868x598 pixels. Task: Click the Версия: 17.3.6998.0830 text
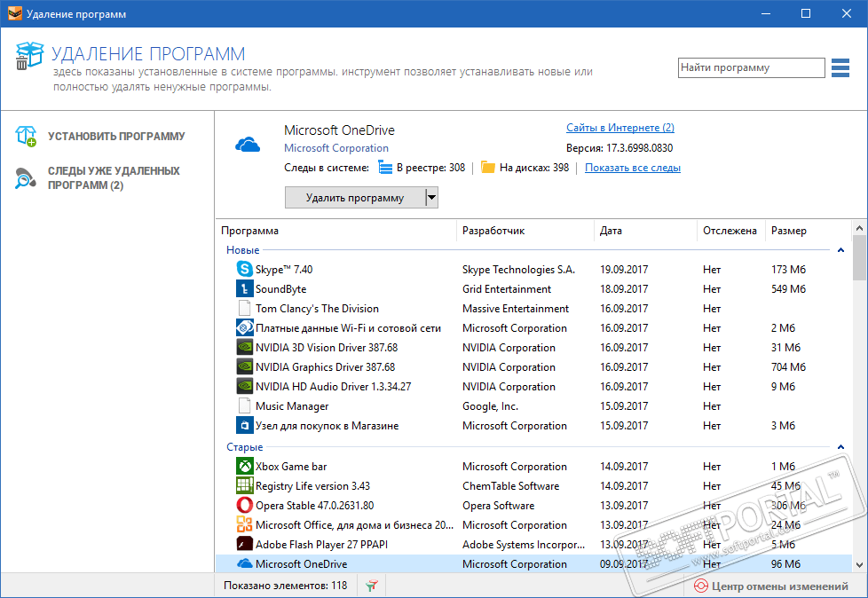(x=619, y=148)
